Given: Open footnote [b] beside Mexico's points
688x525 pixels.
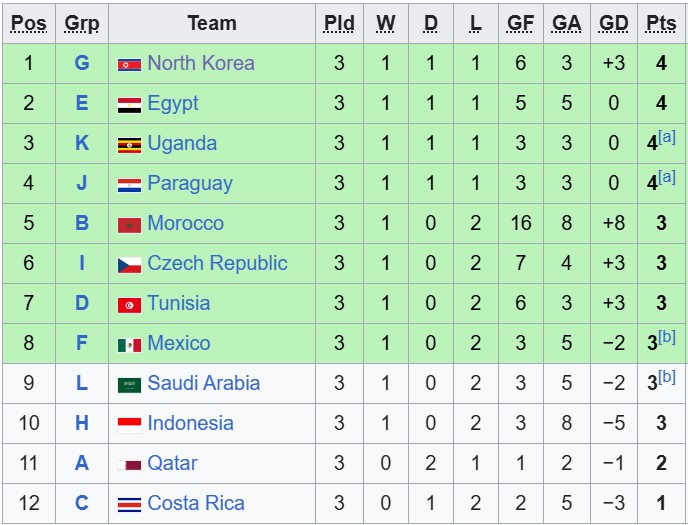Looking at the screenshot, I should tap(667, 337).
